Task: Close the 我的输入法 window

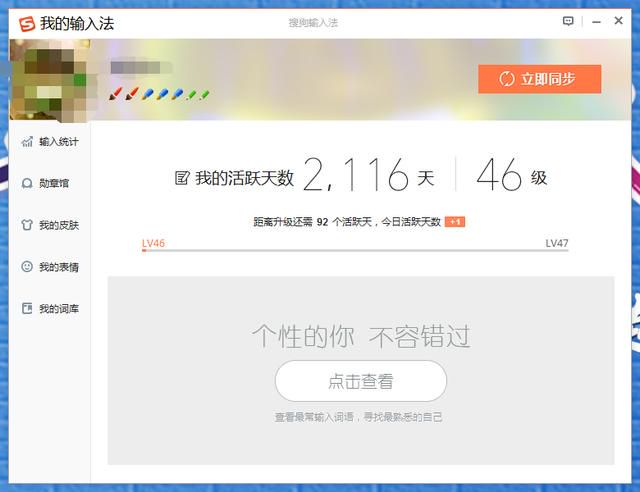Action: click(x=618, y=20)
